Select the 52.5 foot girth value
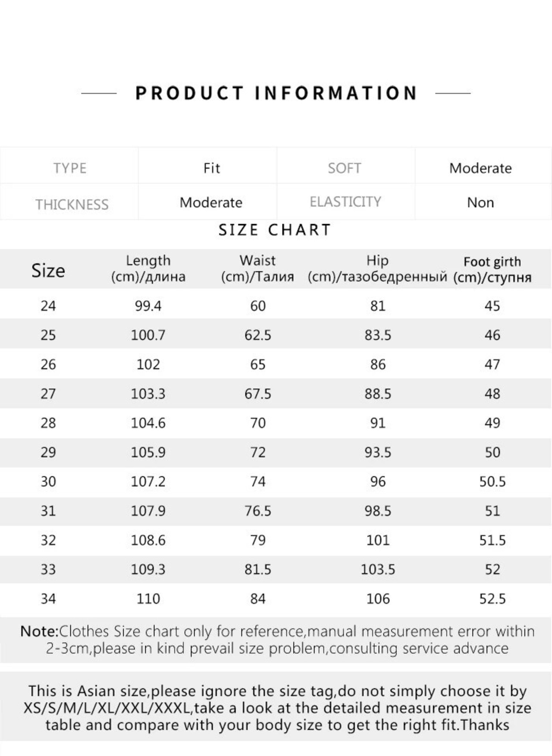The height and width of the screenshot is (756, 552). [492, 599]
